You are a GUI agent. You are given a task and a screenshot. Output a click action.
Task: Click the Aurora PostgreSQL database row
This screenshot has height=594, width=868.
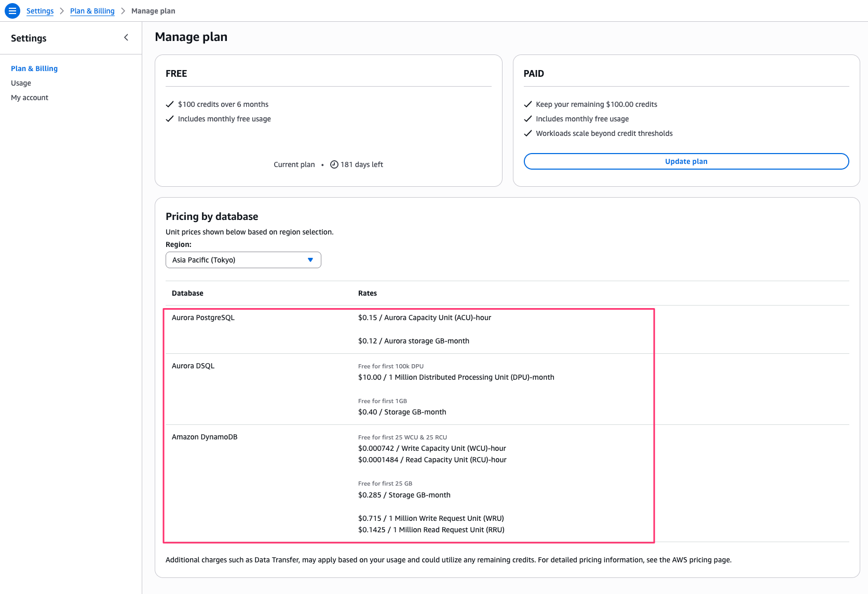[x=203, y=317]
